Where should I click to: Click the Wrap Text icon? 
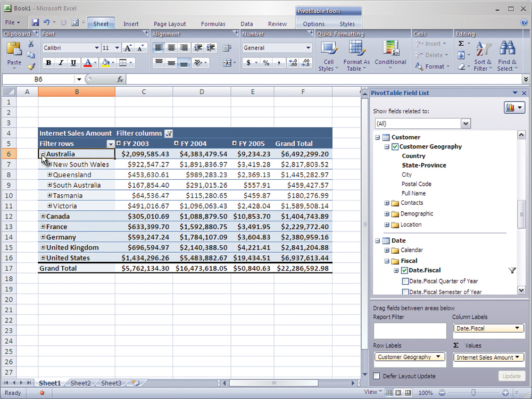point(227,48)
